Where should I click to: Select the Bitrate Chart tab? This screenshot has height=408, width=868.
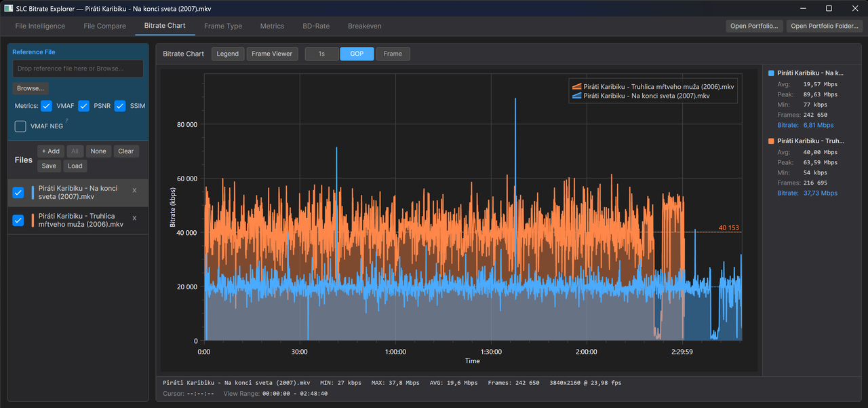point(165,26)
